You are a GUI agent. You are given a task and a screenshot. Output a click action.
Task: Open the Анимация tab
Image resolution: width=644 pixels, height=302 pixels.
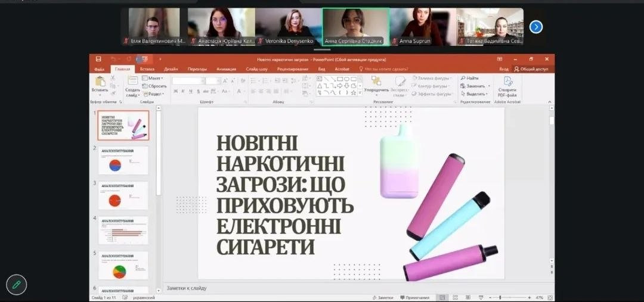[x=227, y=69]
